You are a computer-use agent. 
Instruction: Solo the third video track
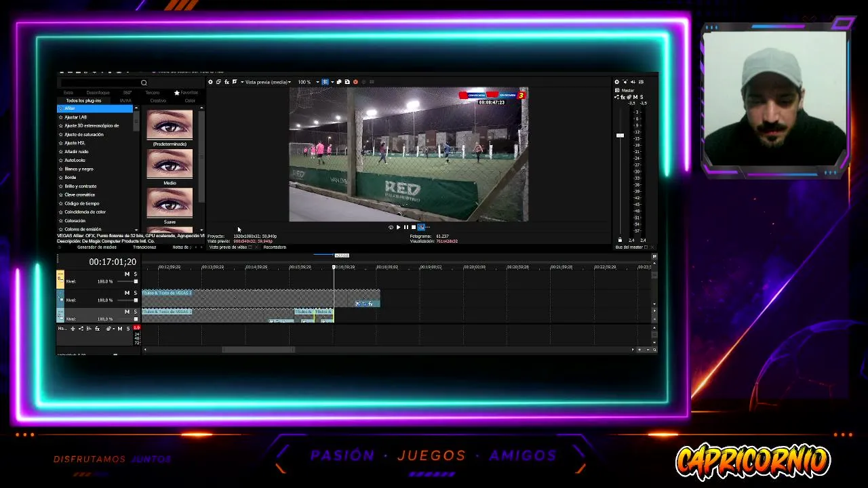[135, 312]
